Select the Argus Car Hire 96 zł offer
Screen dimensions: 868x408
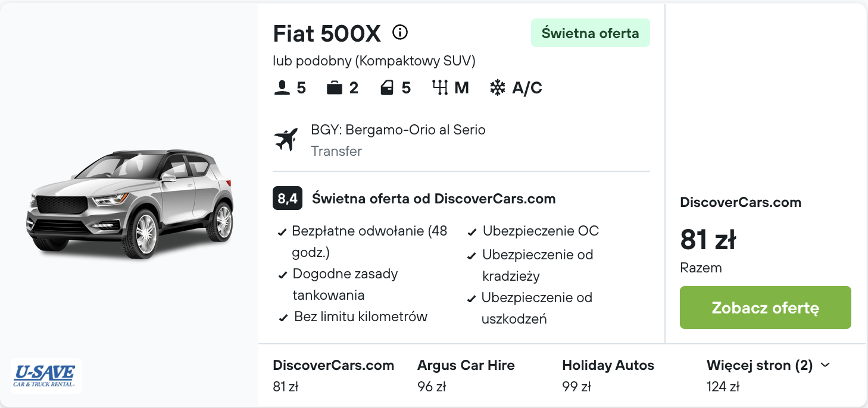pos(466,376)
